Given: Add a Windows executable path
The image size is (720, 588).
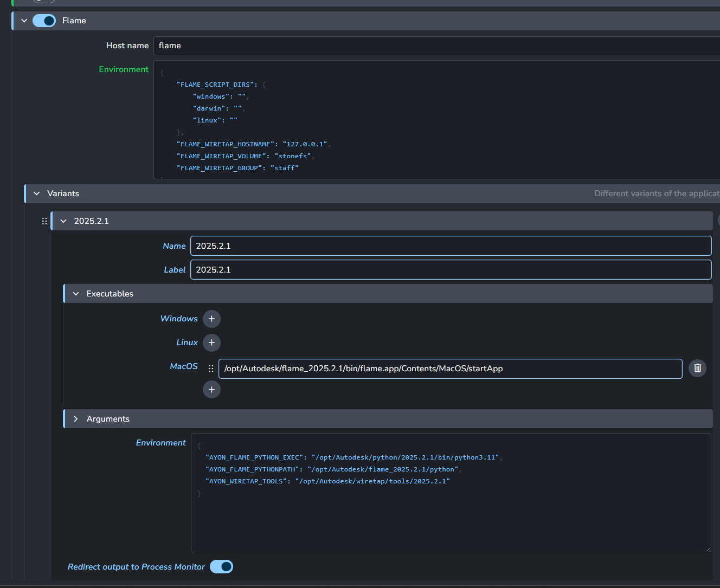Looking at the screenshot, I should click(x=211, y=319).
